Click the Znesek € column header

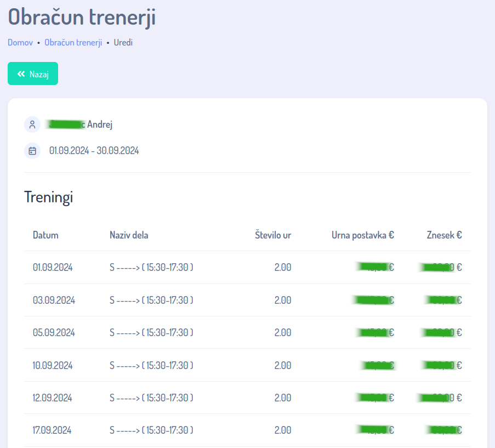tap(444, 235)
